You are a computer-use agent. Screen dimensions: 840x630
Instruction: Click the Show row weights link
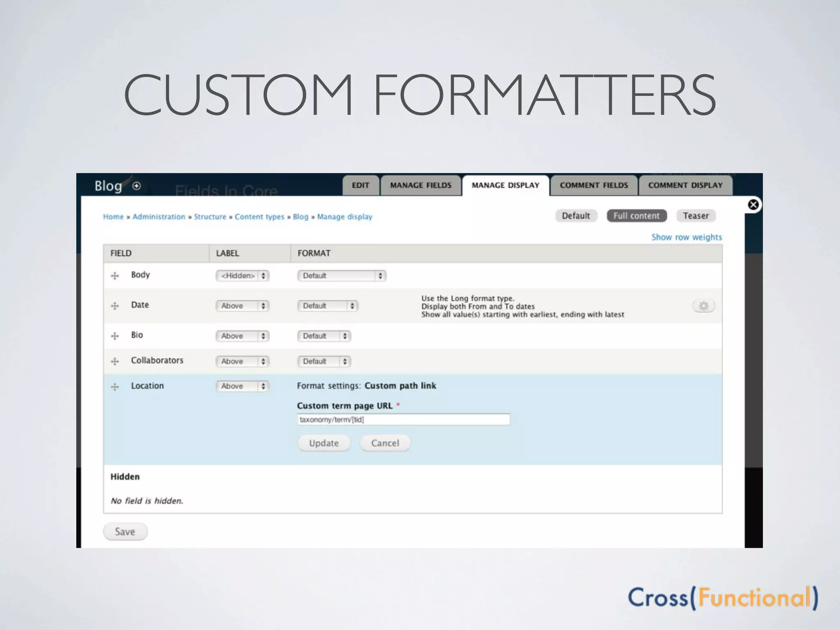pos(687,237)
